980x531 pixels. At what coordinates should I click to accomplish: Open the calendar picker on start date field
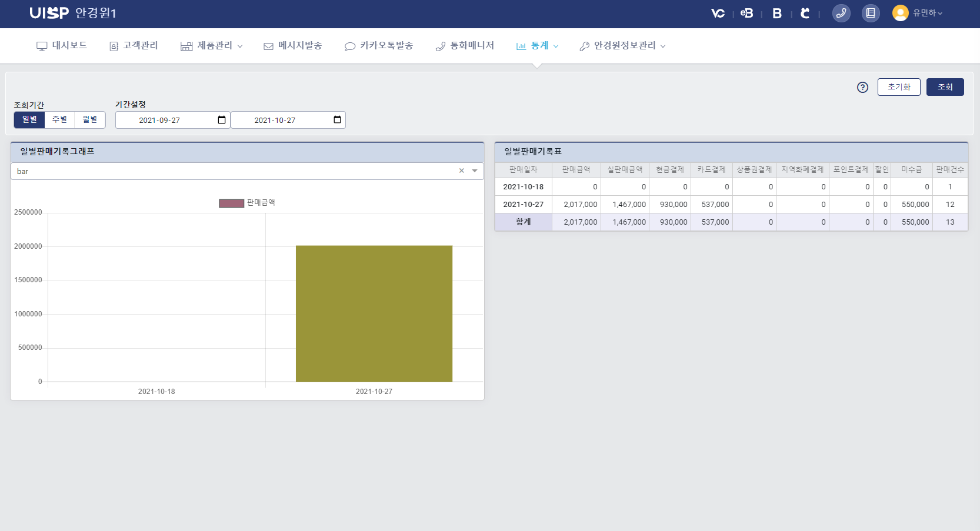tap(222, 119)
